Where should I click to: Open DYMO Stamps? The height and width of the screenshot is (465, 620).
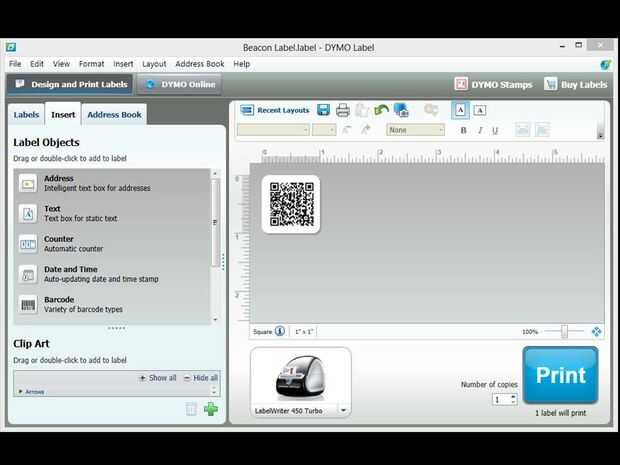493,84
